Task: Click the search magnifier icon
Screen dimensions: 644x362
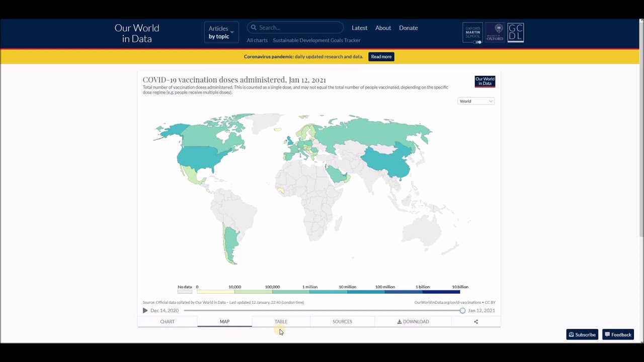Action: (x=254, y=28)
